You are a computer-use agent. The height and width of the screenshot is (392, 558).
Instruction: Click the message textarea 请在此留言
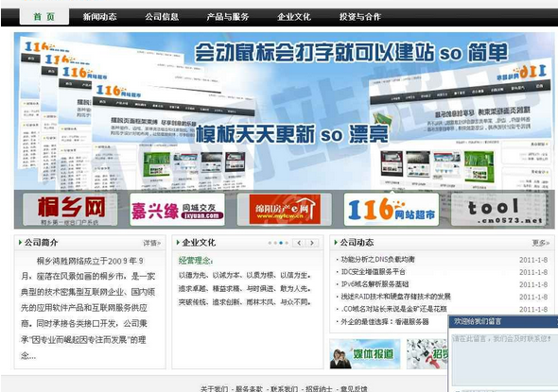coord(505,359)
